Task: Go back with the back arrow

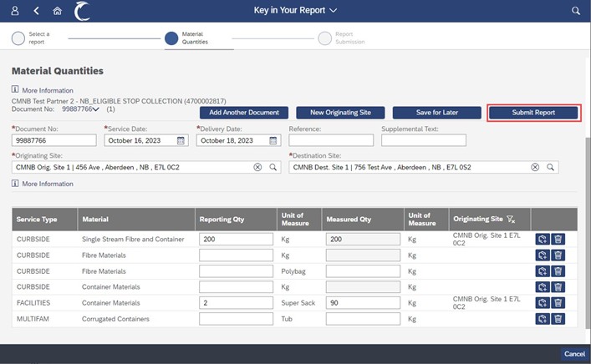Action: [x=36, y=11]
